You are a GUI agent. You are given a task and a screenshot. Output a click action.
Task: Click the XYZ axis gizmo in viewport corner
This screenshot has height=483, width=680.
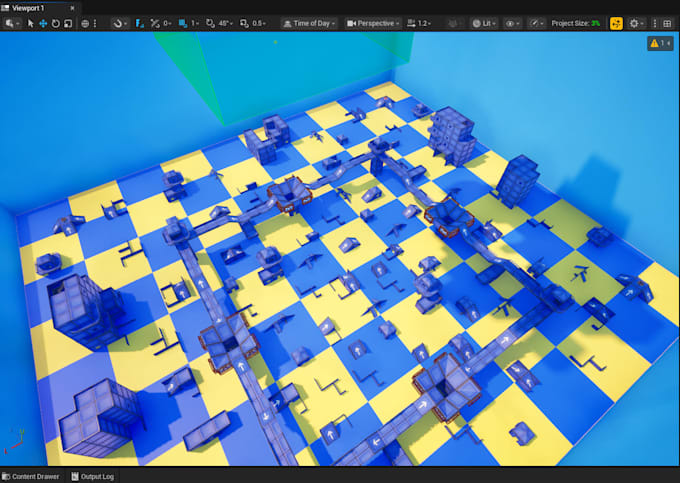(x=14, y=442)
